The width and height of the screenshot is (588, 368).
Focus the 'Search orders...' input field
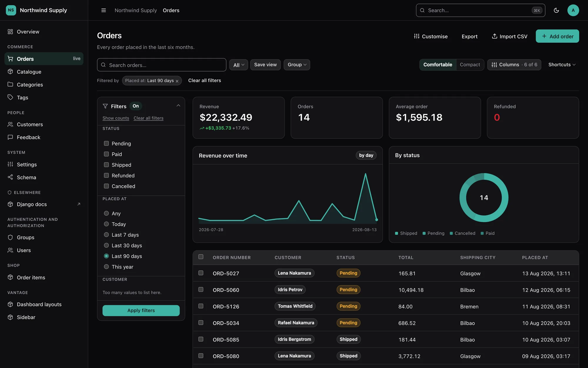162,65
